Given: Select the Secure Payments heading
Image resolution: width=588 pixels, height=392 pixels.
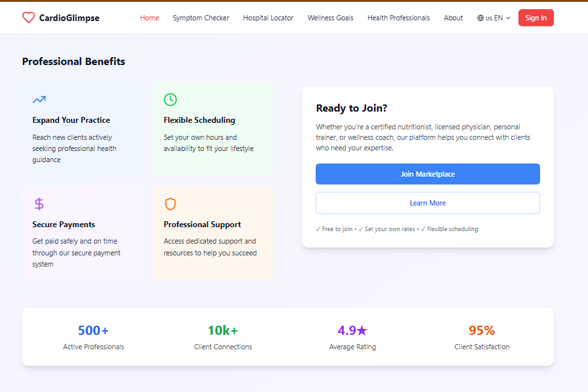Looking at the screenshot, I should (x=64, y=225).
